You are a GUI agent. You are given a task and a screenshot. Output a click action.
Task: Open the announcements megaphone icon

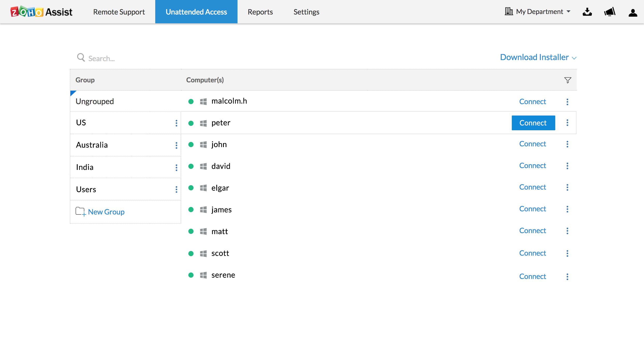click(610, 12)
